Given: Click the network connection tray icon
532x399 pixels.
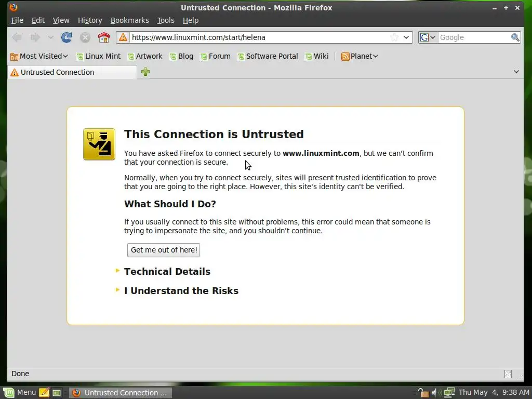Looking at the screenshot, I should (x=449, y=393).
